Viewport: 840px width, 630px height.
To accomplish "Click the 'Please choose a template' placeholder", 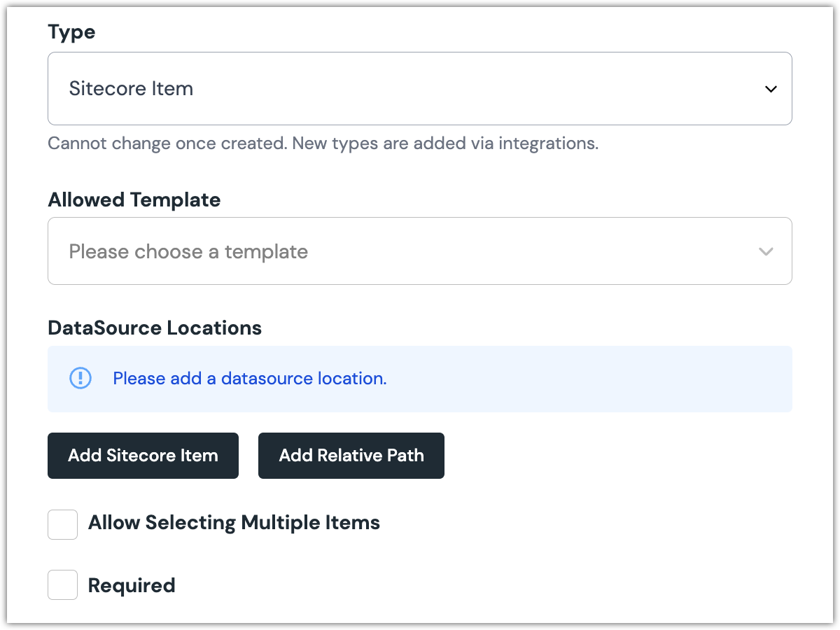I will [188, 251].
